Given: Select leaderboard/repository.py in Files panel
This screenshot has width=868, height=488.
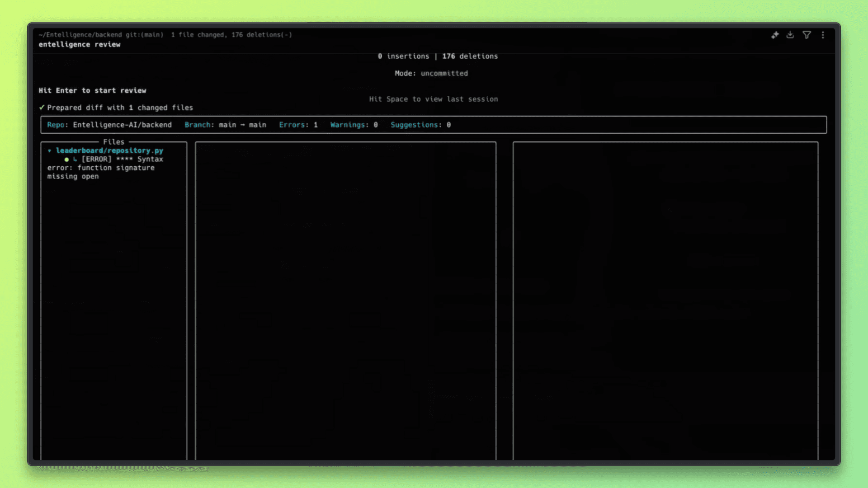Looking at the screenshot, I should [109, 150].
